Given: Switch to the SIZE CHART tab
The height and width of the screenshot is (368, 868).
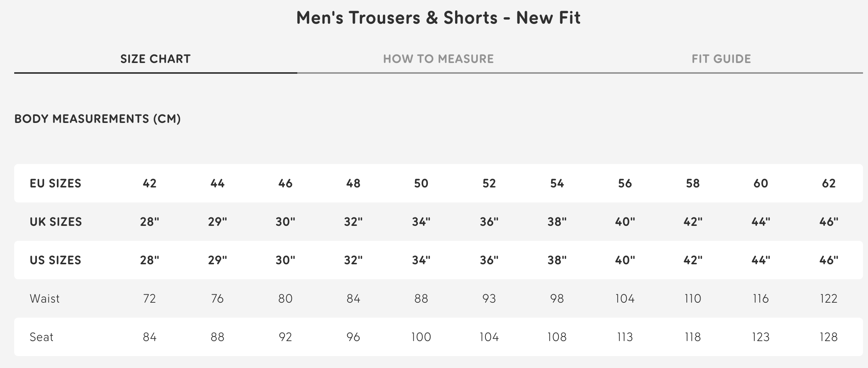Looking at the screenshot, I should [156, 59].
